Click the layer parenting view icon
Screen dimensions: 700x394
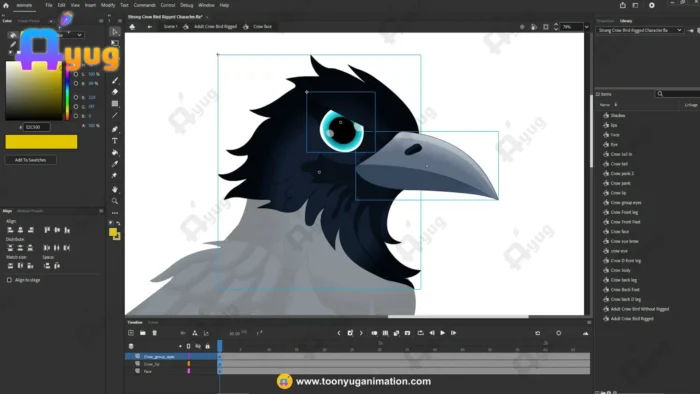[x=195, y=333]
